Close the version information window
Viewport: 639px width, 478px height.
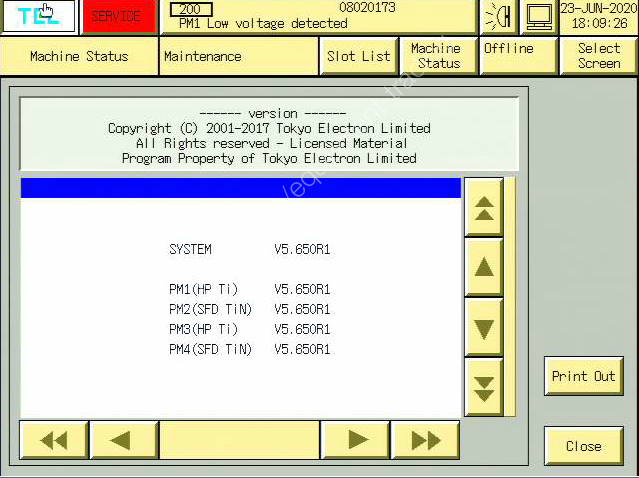point(584,446)
